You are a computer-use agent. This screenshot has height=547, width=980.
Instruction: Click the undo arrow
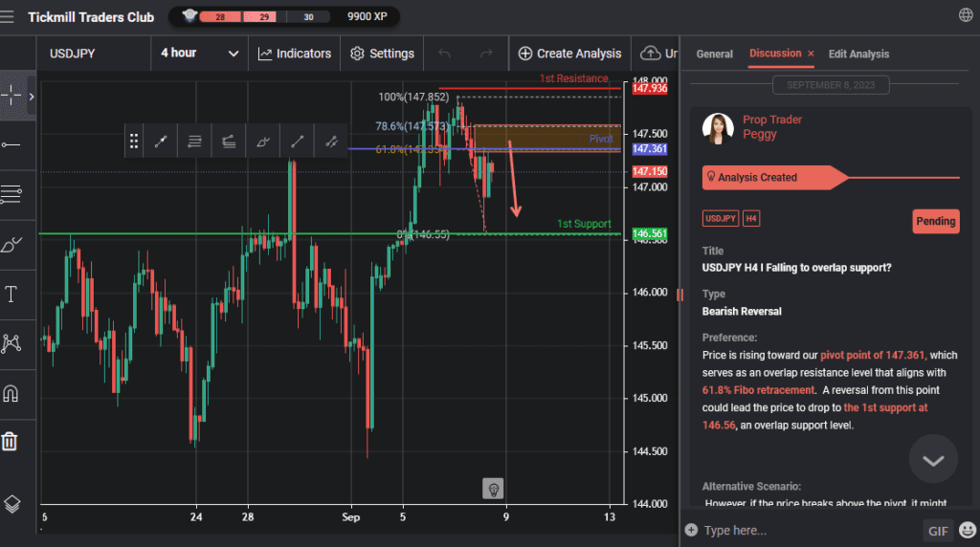coord(444,54)
